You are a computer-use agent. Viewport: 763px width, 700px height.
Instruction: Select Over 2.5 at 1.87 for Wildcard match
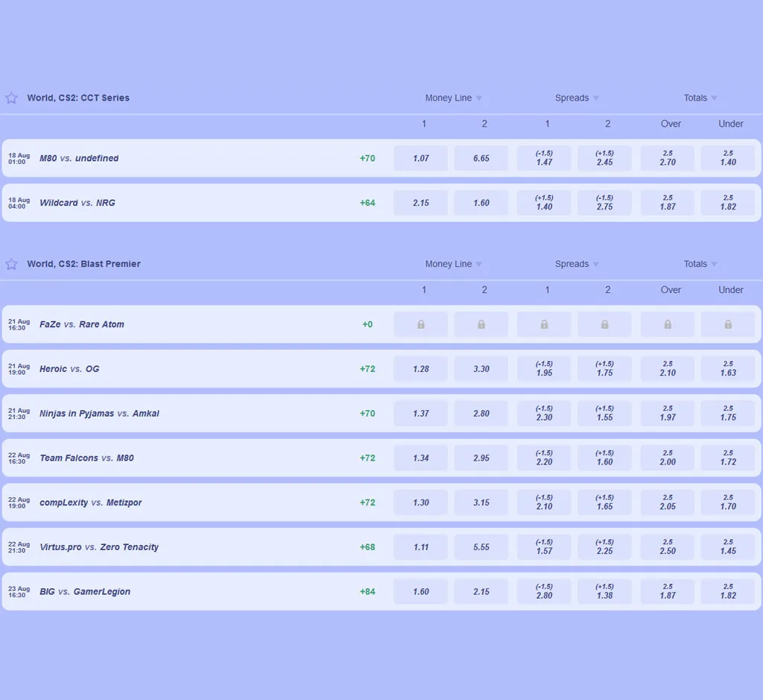point(668,203)
